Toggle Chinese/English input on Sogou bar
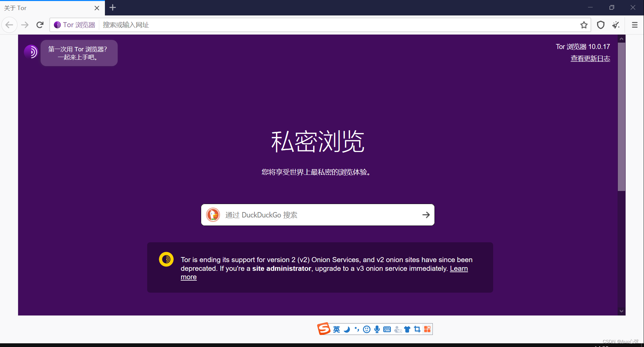The width and height of the screenshot is (644, 347). click(337, 329)
